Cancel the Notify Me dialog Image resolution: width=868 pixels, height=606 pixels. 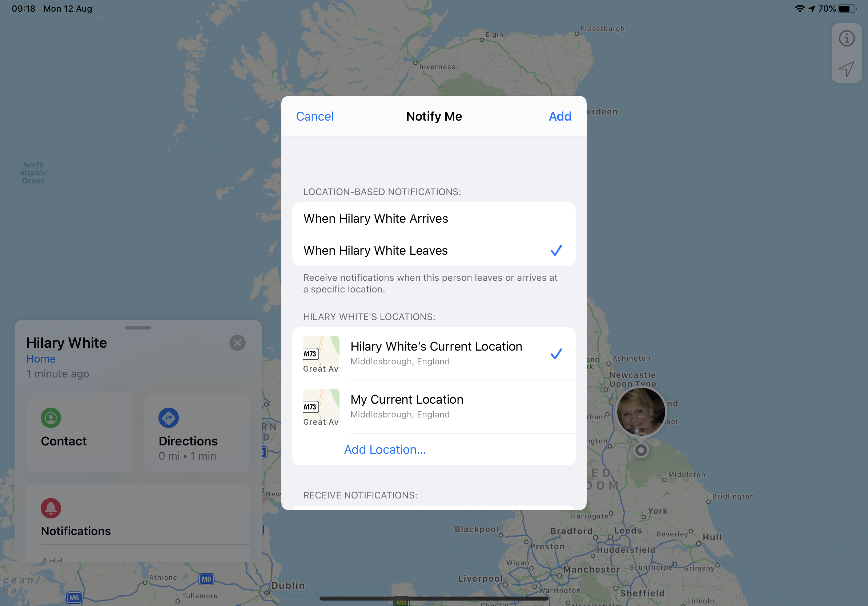(x=314, y=116)
